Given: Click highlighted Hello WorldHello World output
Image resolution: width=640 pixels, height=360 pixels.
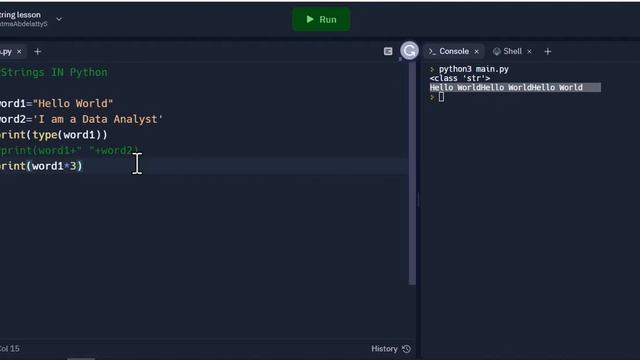Looking at the screenshot, I should click(515, 87).
